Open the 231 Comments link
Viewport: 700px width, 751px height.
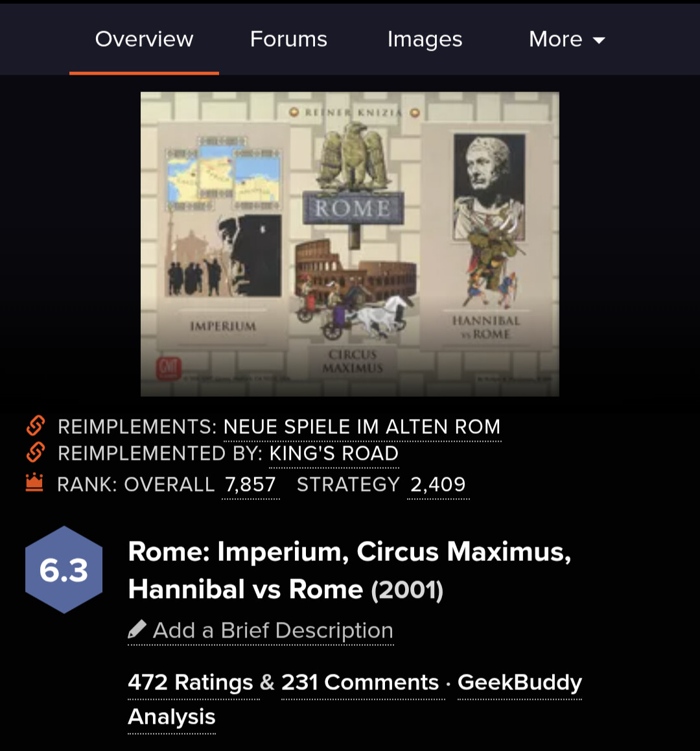click(x=360, y=682)
